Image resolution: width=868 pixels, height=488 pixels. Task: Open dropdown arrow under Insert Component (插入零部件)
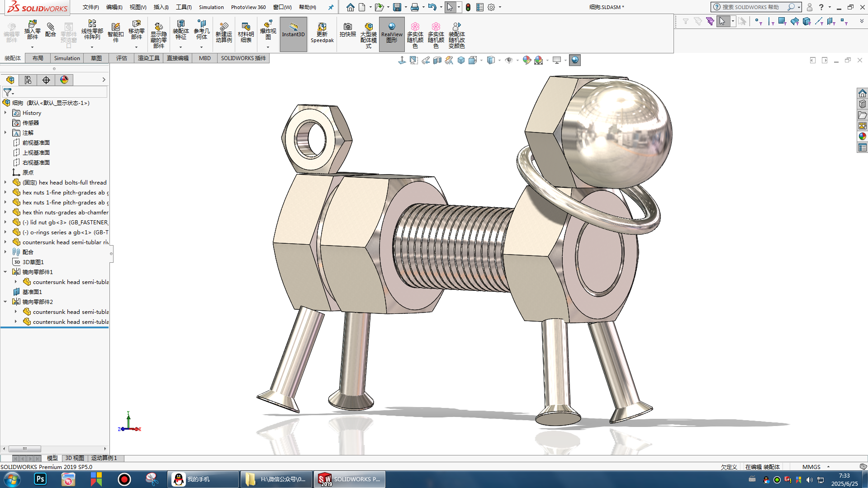pyautogui.click(x=32, y=47)
